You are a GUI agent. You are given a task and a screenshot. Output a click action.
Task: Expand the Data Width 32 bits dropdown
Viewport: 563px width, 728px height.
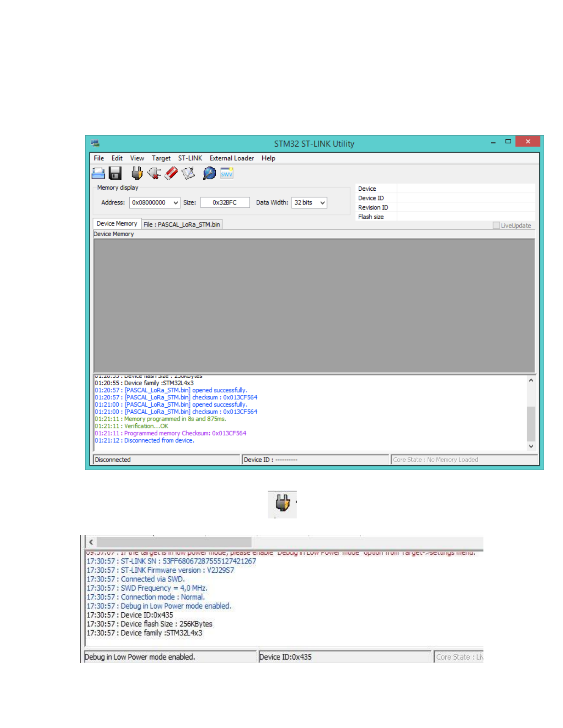click(322, 203)
